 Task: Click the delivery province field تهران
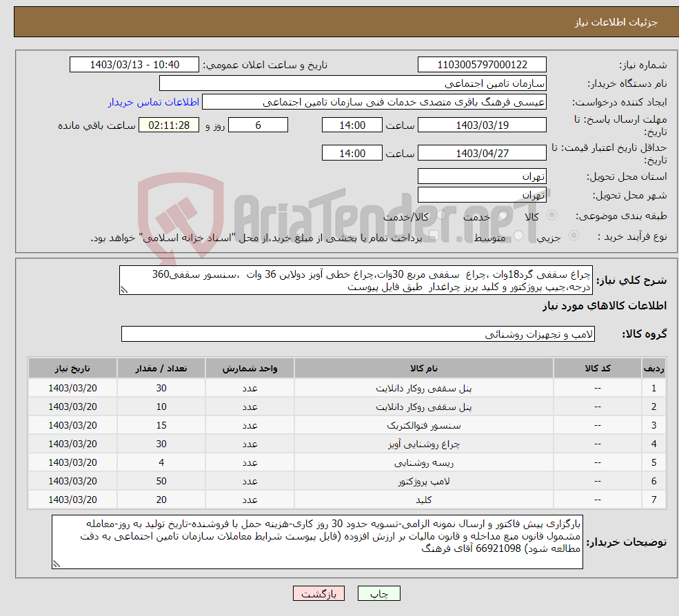[x=482, y=176]
